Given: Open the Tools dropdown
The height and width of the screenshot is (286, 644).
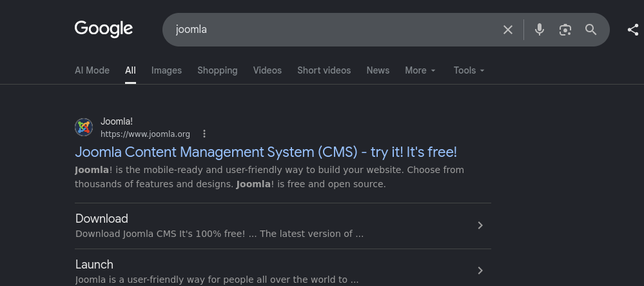Looking at the screenshot, I should tap(469, 70).
